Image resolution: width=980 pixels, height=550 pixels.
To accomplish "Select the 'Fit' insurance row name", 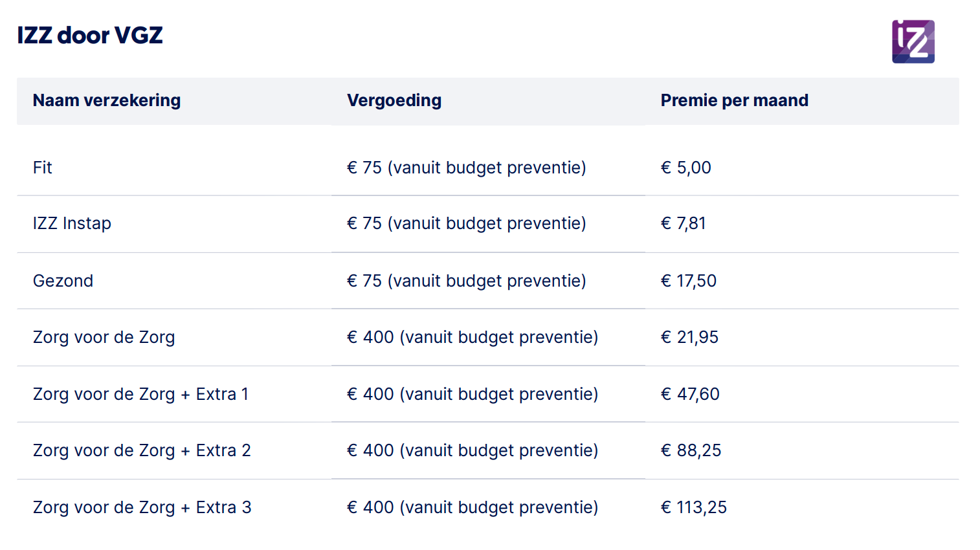I will click(43, 168).
